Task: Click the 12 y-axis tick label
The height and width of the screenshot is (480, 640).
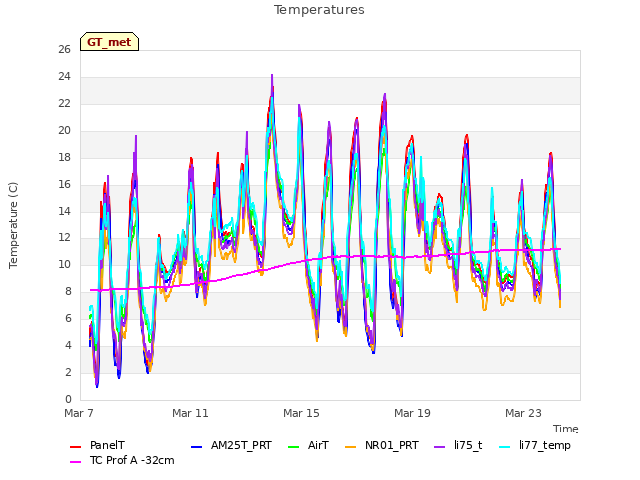Action: [x=64, y=238]
